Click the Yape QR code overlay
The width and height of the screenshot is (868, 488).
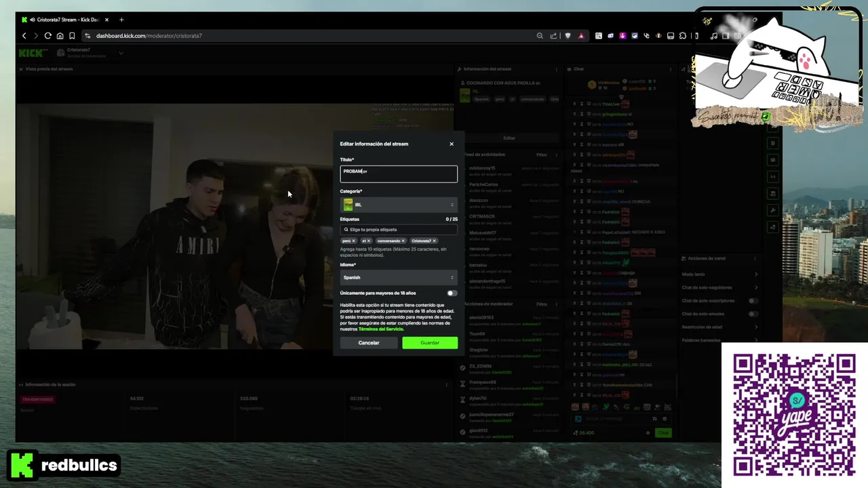point(794,415)
